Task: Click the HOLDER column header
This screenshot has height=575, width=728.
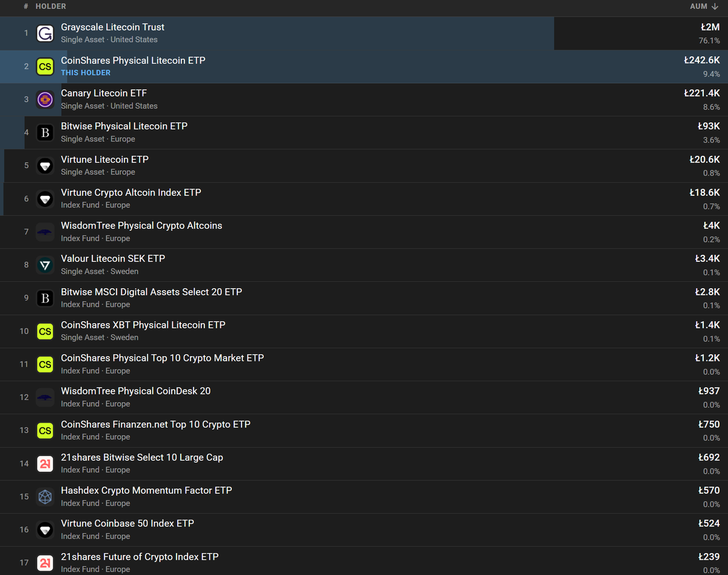Action: (x=51, y=6)
